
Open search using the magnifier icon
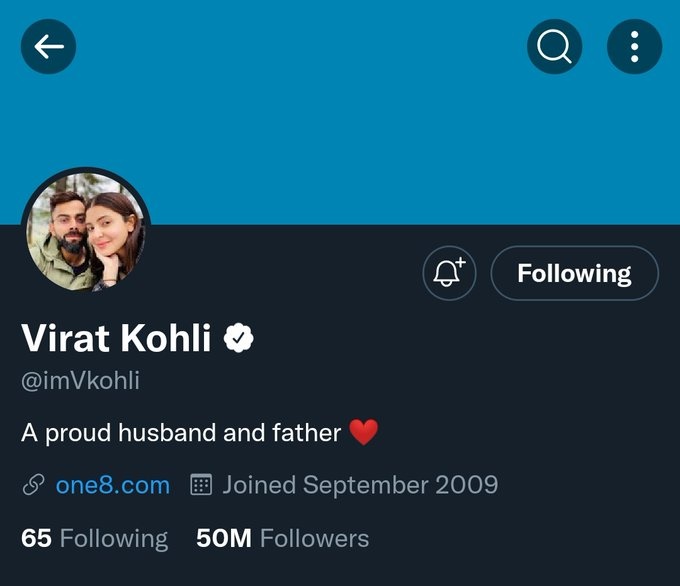pos(555,47)
